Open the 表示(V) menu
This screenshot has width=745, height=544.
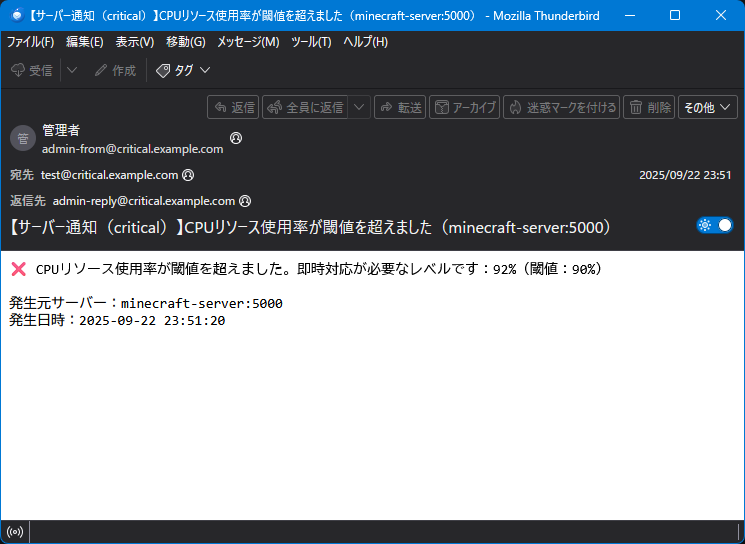coord(135,42)
